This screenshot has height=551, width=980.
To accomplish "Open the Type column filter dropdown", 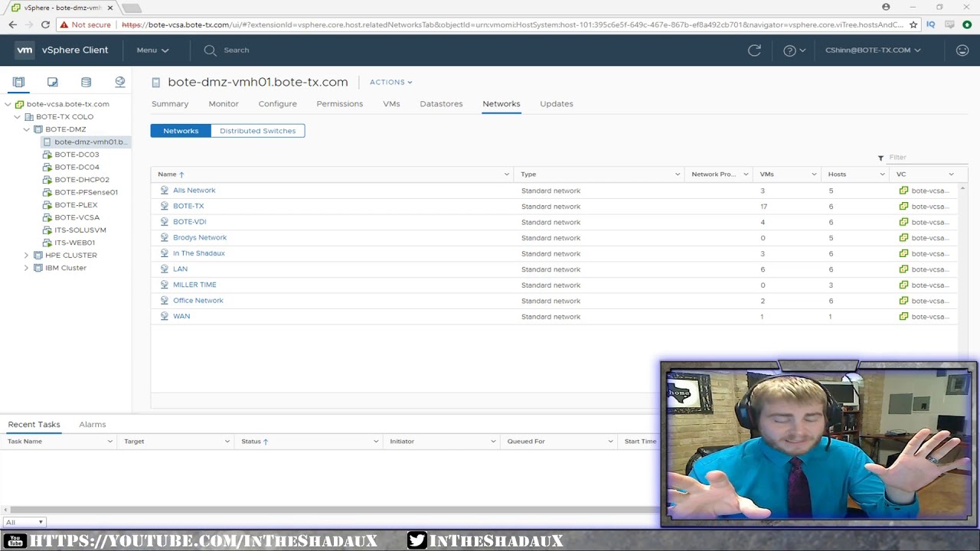I will 677,174.
